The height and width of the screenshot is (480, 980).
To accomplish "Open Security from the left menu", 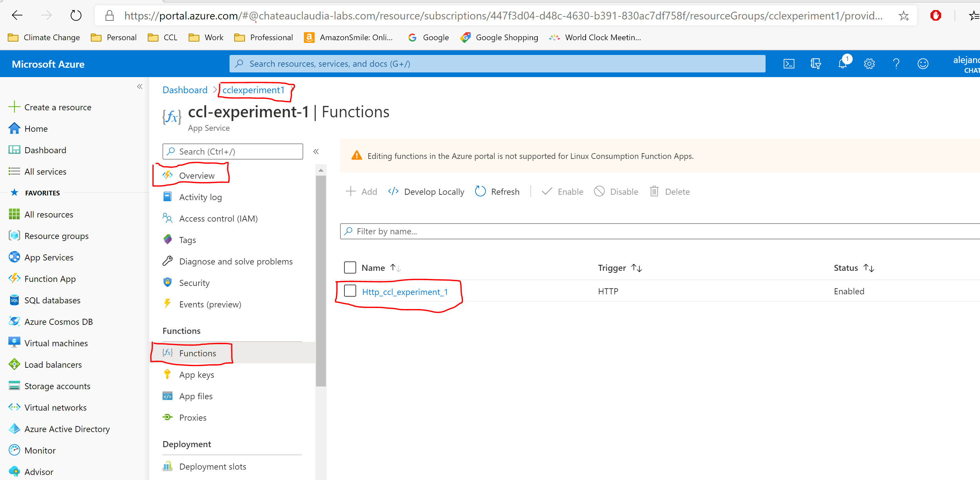I will pyautogui.click(x=194, y=283).
